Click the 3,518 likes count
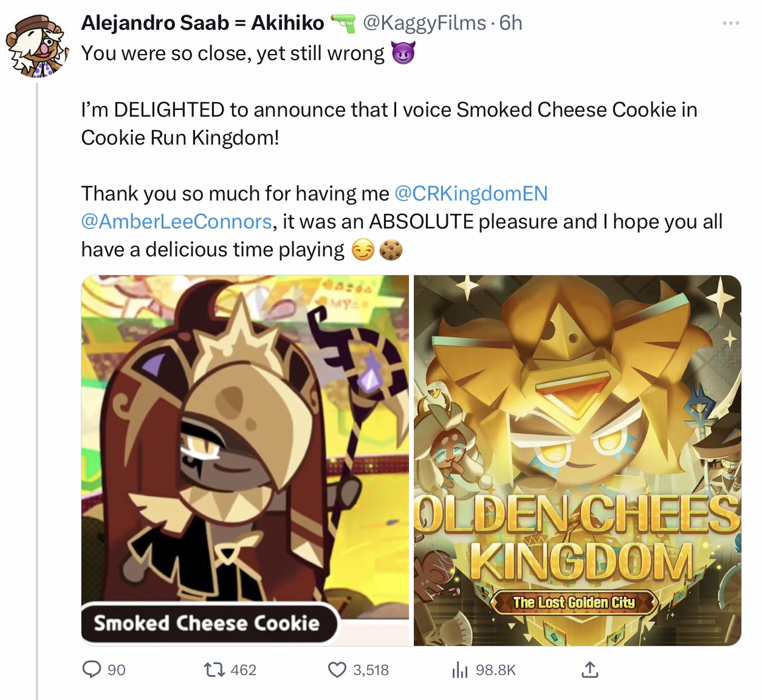Image resolution: width=762 pixels, height=700 pixels. [x=369, y=671]
